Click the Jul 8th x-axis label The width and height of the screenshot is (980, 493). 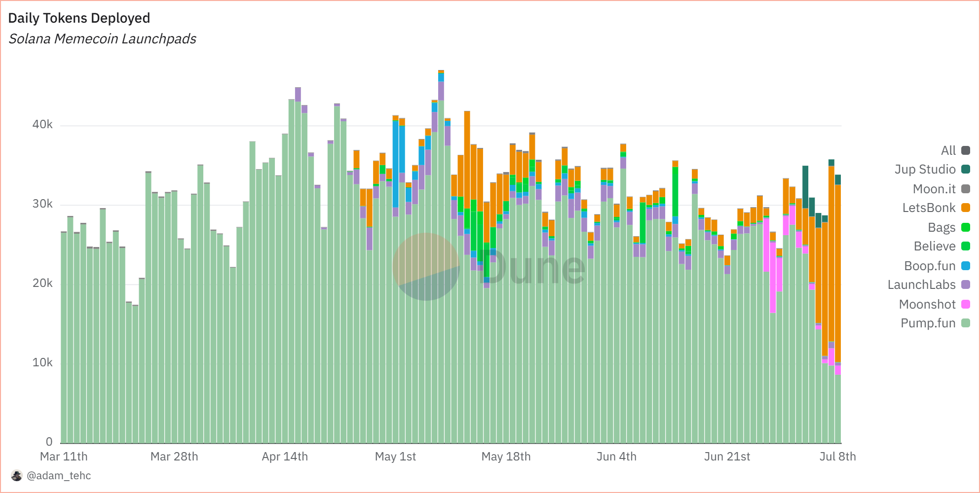point(837,457)
